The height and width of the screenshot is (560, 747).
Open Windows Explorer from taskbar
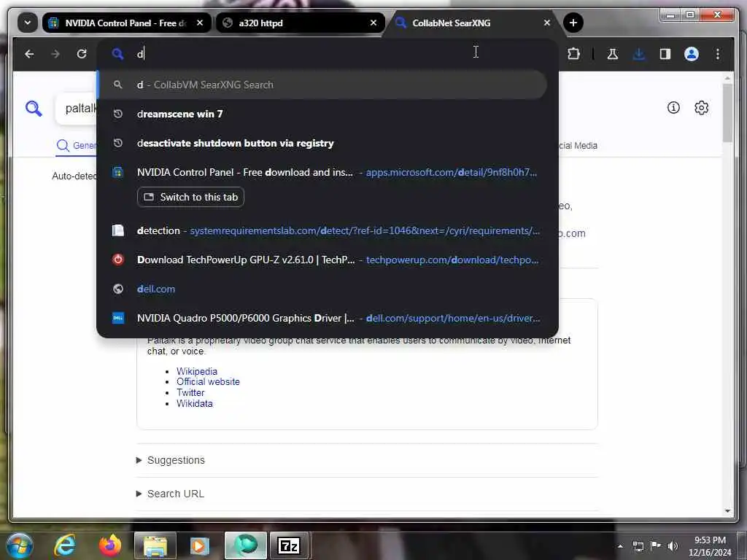[x=155, y=545]
